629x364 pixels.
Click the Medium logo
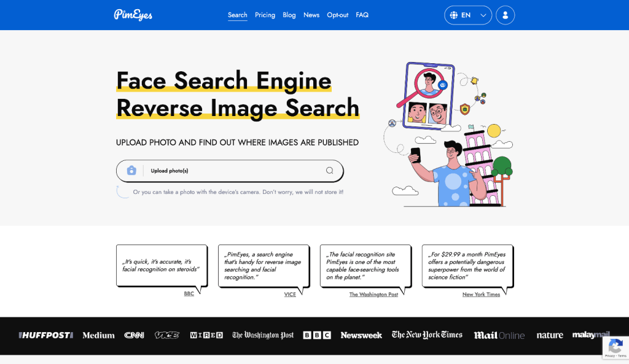tap(98, 335)
